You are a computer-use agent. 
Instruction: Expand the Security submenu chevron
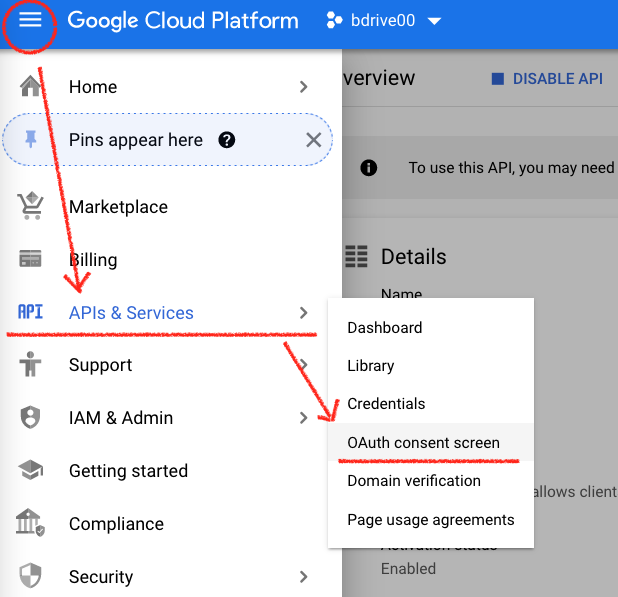pyautogui.click(x=304, y=577)
